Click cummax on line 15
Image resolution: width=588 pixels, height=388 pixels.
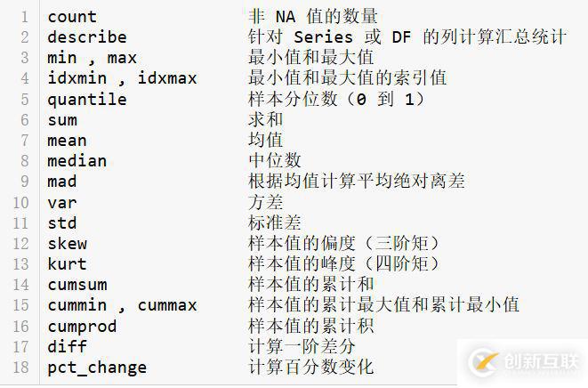tap(167, 305)
